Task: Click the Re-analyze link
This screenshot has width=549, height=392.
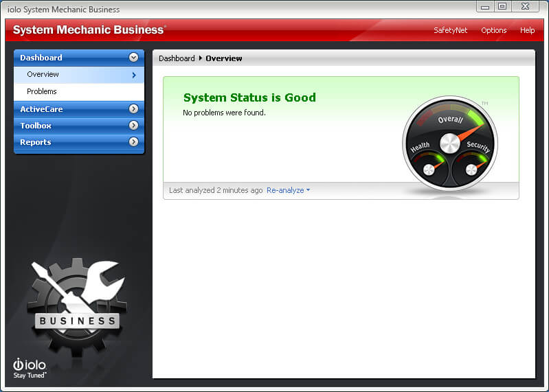Action: point(284,190)
